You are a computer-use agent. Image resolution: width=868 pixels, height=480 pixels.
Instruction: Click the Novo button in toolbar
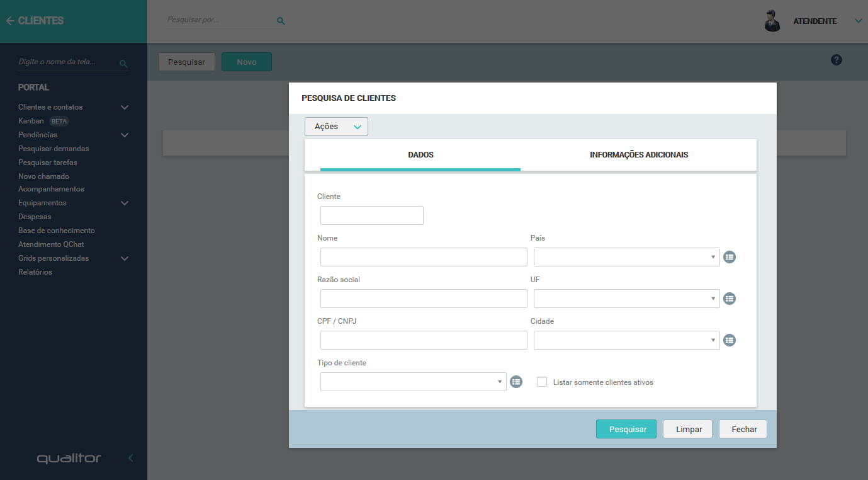coord(247,62)
